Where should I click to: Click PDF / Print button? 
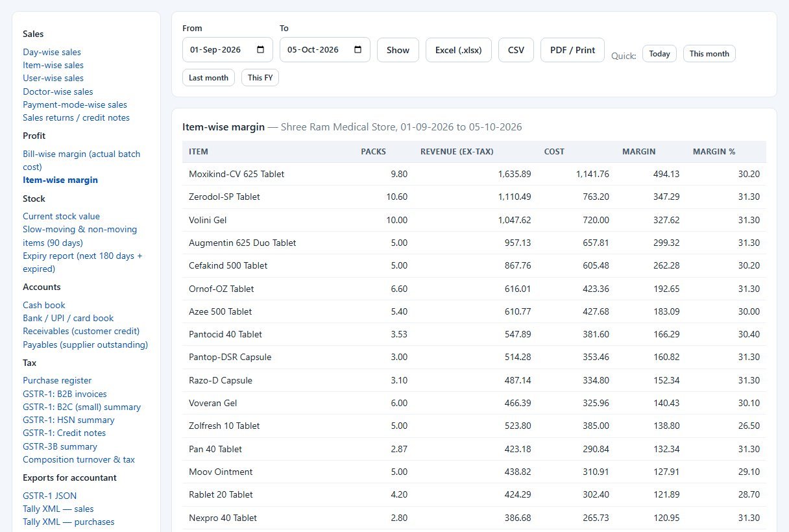(572, 50)
